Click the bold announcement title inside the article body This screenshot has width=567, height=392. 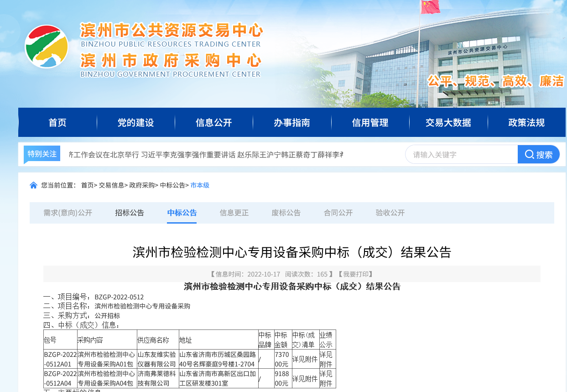[292, 287]
